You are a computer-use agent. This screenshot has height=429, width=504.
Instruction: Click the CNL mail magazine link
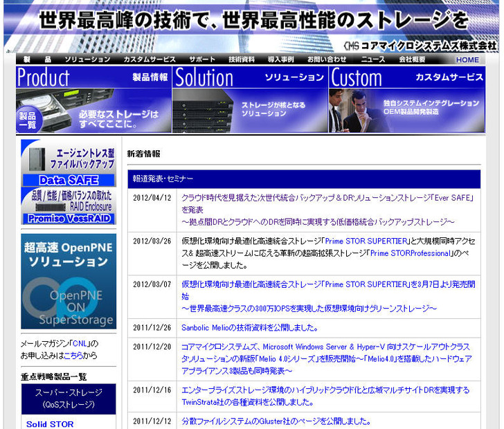80,343
